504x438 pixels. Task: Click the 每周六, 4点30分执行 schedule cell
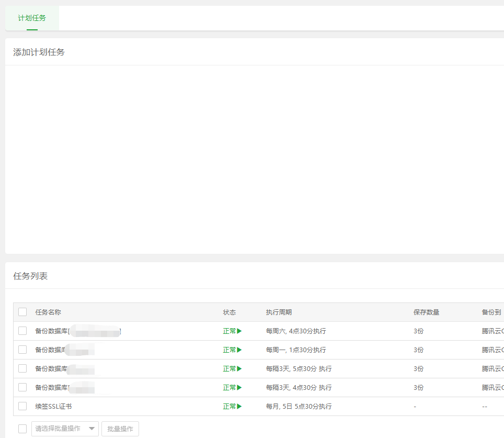(296, 331)
